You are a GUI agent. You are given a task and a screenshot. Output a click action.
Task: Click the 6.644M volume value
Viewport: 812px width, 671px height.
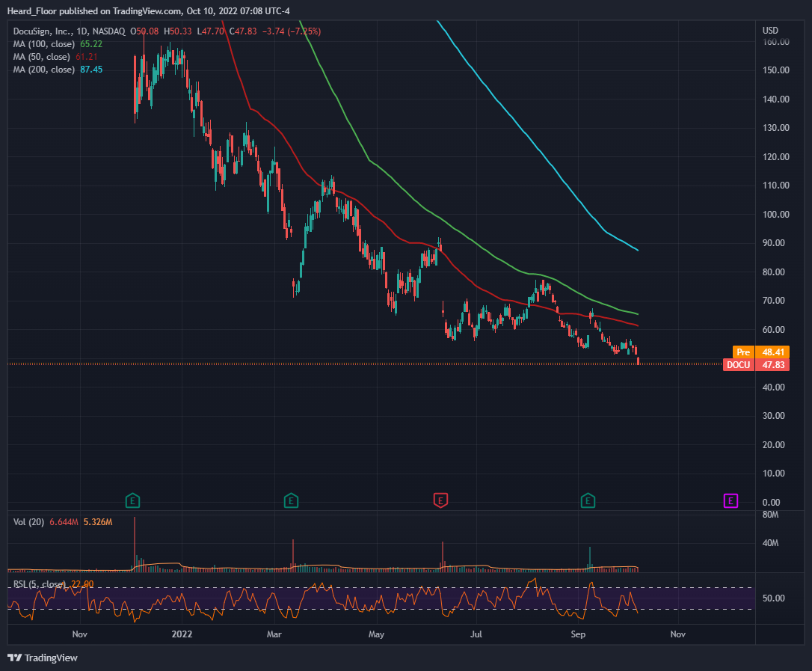pos(64,522)
